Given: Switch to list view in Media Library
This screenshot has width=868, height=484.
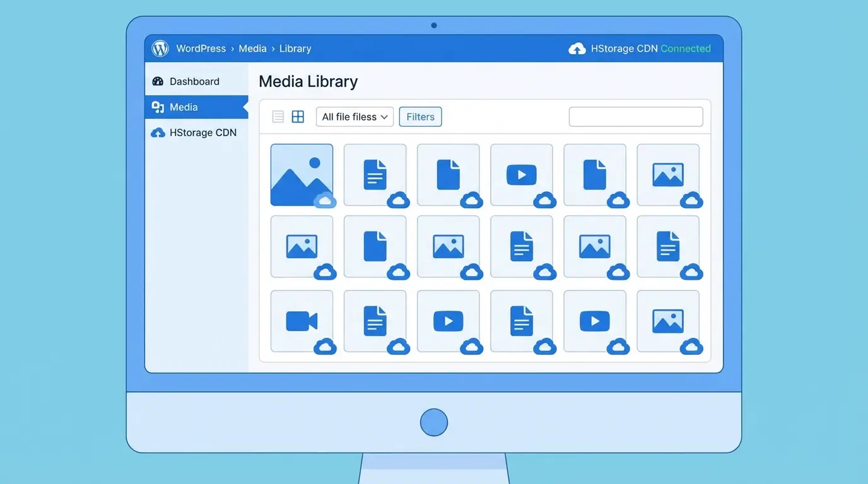Looking at the screenshot, I should [x=278, y=116].
